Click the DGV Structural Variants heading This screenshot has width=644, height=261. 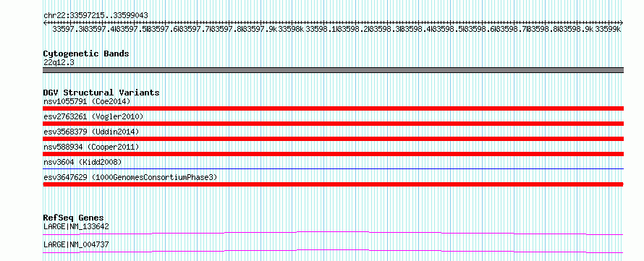coord(101,93)
